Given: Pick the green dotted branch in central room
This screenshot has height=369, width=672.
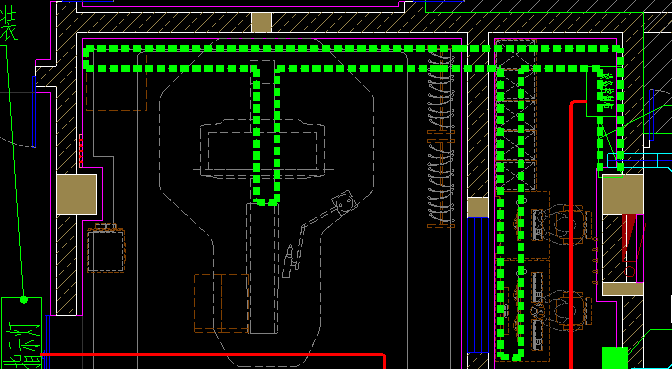Looking at the screenshot, I should click(x=266, y=135).
